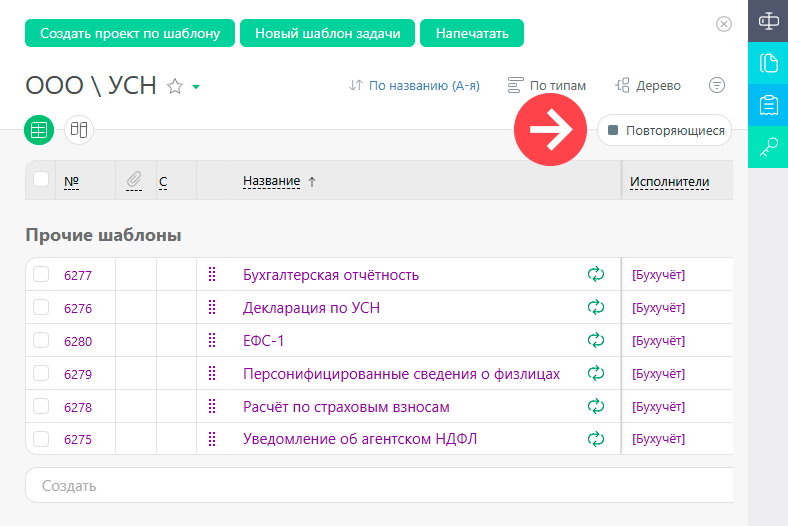Click drag handle dots of Декларация по УСН
This screenshot has height=526, width=788.
pyautogui.click(x=212, y=307)
